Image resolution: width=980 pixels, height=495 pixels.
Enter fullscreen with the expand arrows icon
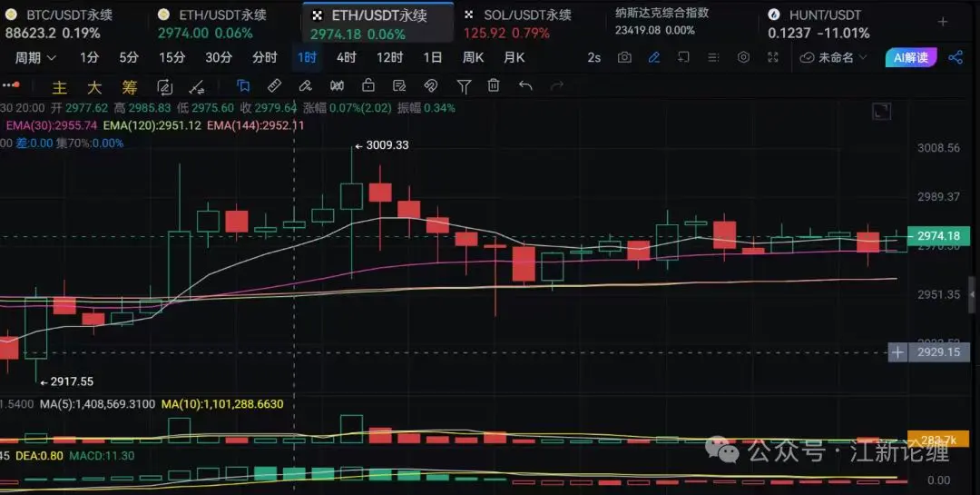tap(773, 57)
